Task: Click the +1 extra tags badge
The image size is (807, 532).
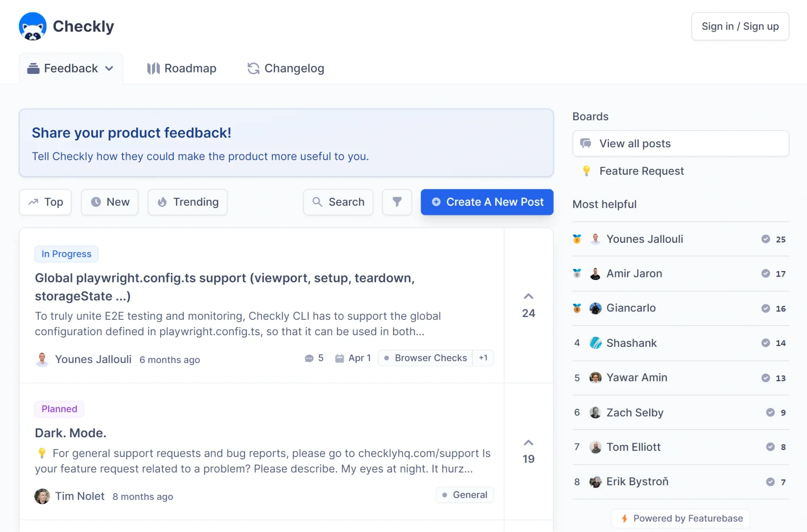Action: tap(483, 358)
